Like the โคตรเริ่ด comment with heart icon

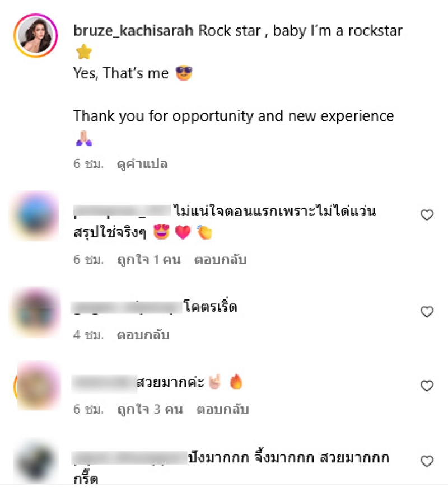click(x=427, y=311)
